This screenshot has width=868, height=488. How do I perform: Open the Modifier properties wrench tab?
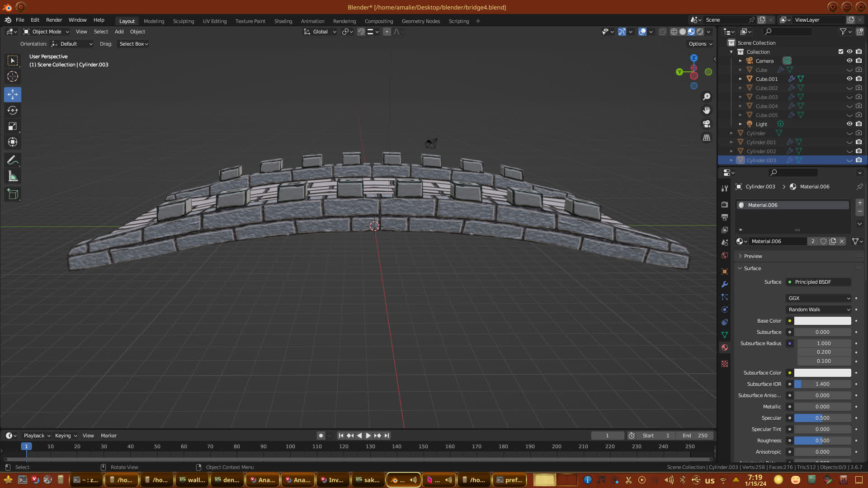click(x=725, y=284)
